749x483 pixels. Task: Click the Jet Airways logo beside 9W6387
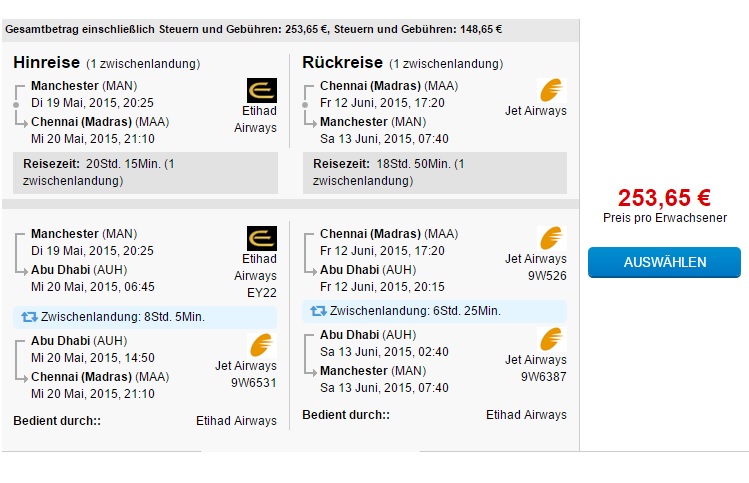pos(552,339)
